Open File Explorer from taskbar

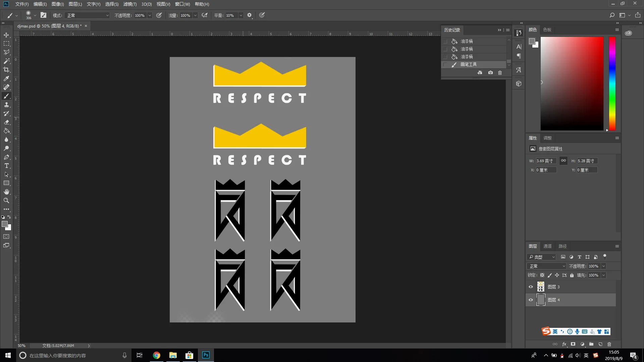[173, 355]
